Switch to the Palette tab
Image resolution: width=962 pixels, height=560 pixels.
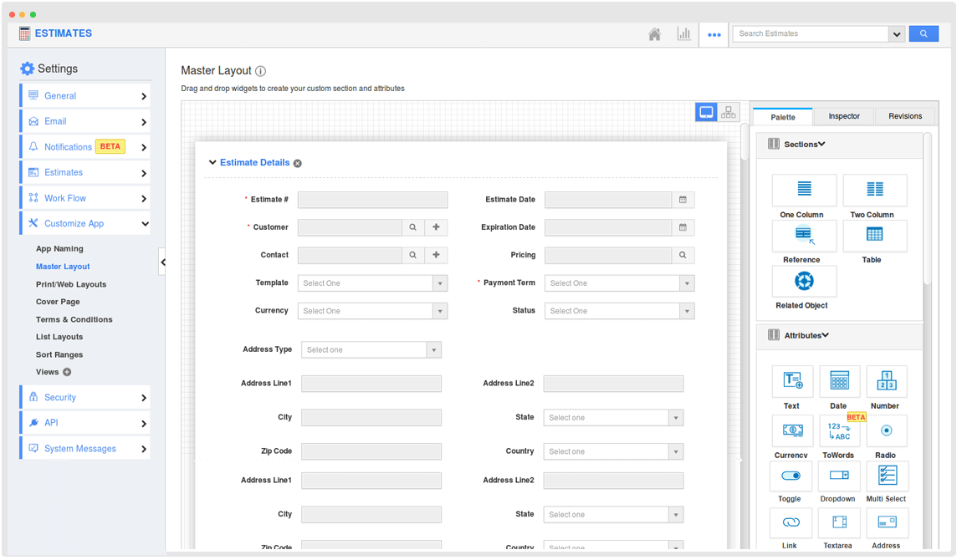pos(783,117)
